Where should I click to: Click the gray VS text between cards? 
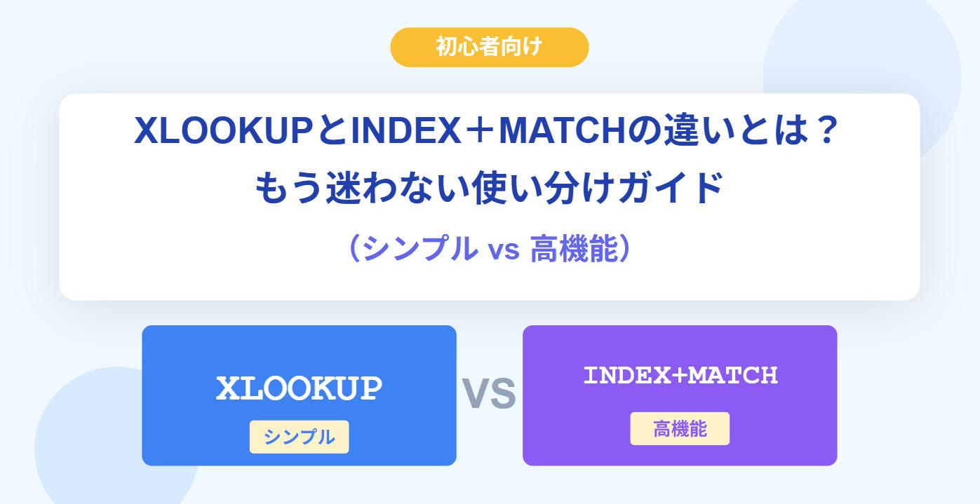[489, 394]
